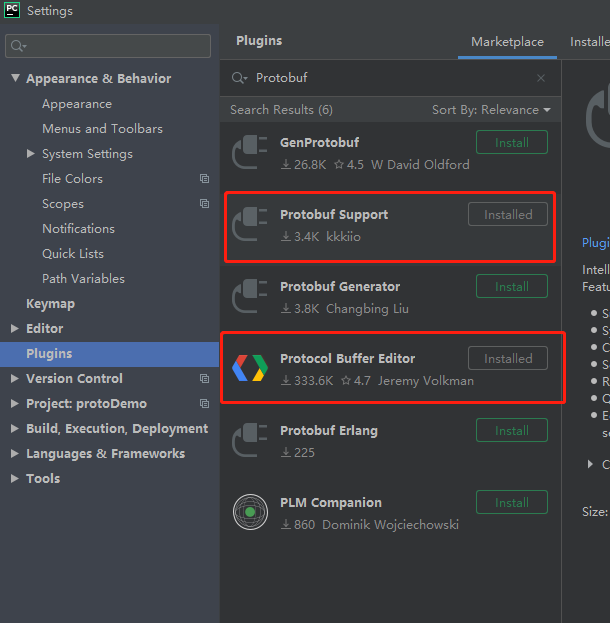Screen dimensions: 610x623
Task: Open the Sort By Relevance dropdown
Action: [x=491, y=110]
